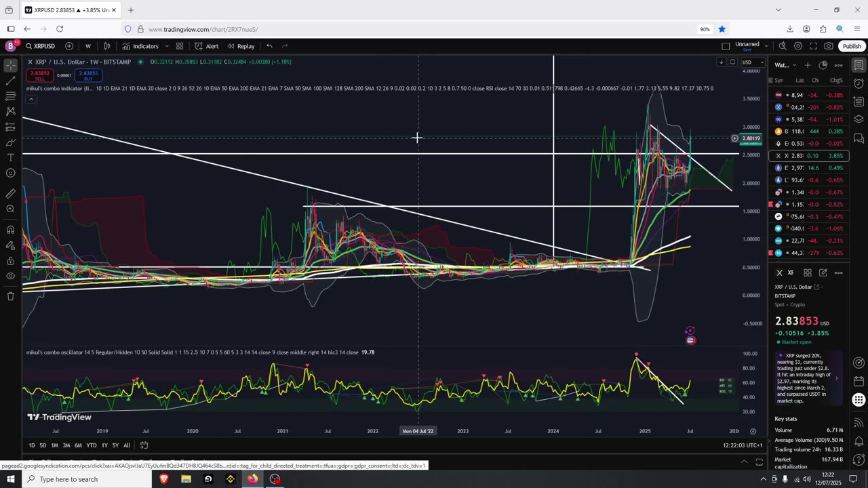Click the compare or add symbol plus icon
The width and height of the screenshot is (868, 488).
click(69, 46)
